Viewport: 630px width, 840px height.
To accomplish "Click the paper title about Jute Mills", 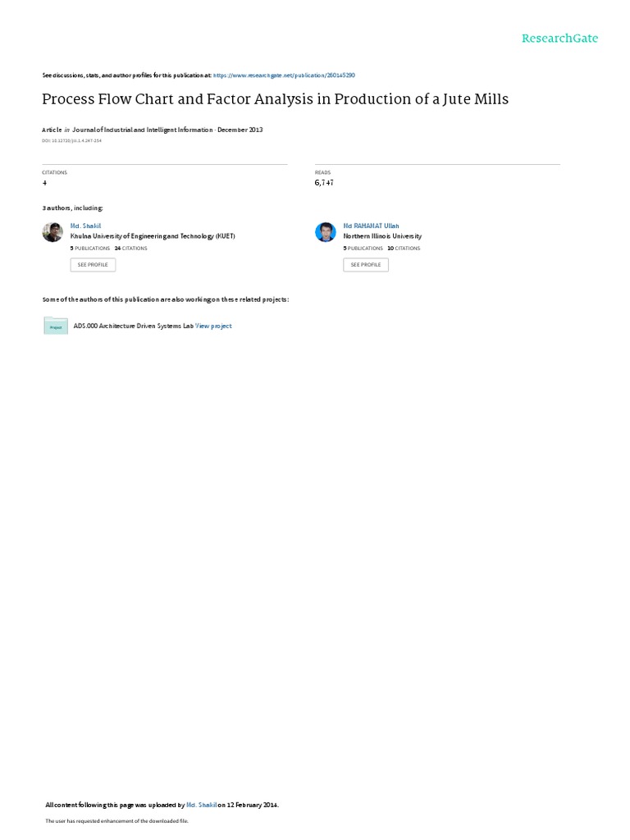I will pyautogui.click(x=275, y=99).
